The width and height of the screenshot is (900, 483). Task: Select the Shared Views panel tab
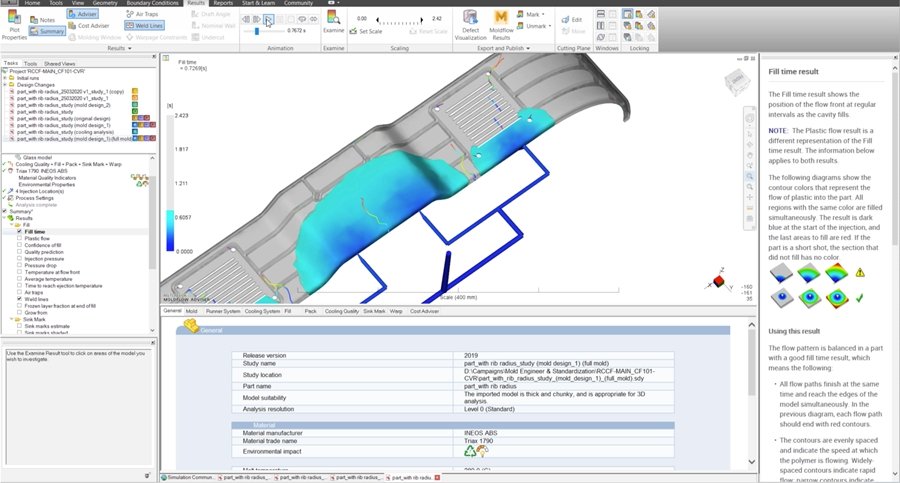coord(59,64)
